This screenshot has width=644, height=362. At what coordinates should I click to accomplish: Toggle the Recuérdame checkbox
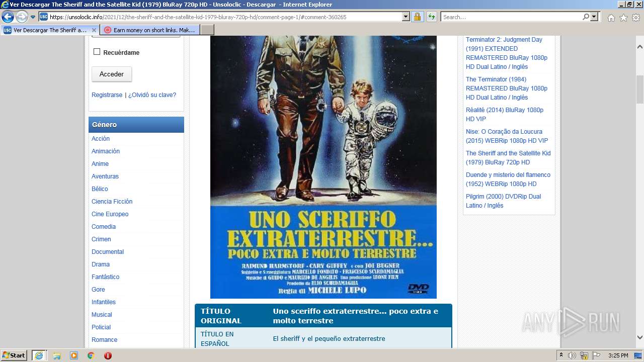tap(97, 52)
